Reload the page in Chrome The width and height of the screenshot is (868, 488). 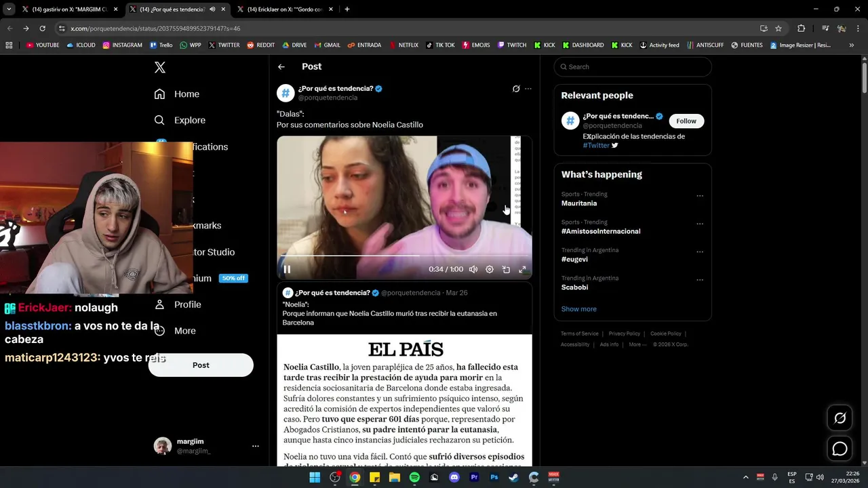[x=42, y=28]
